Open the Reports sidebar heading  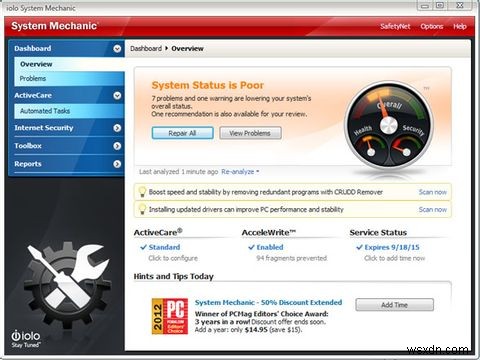pyautogui.click(x=28, y=164)
